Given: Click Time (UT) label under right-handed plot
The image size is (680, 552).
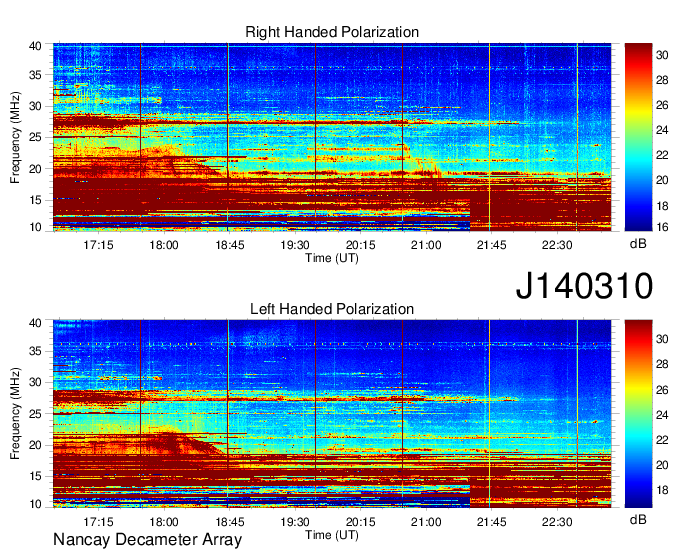Looking at the screenshot, I should coord(332,258).
